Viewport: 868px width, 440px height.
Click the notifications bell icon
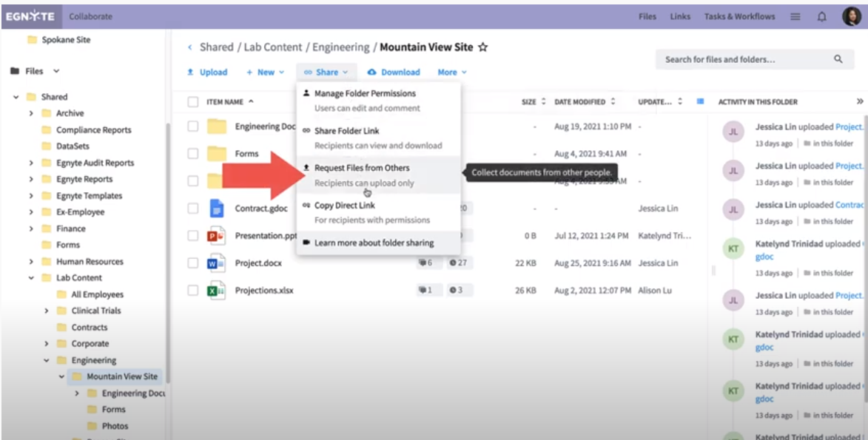821,17
